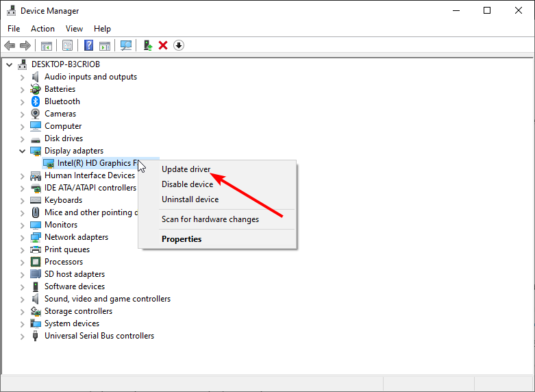Expand the Monitors branch arrow
The height and width of the screenshot is (392, 535).
22,225
